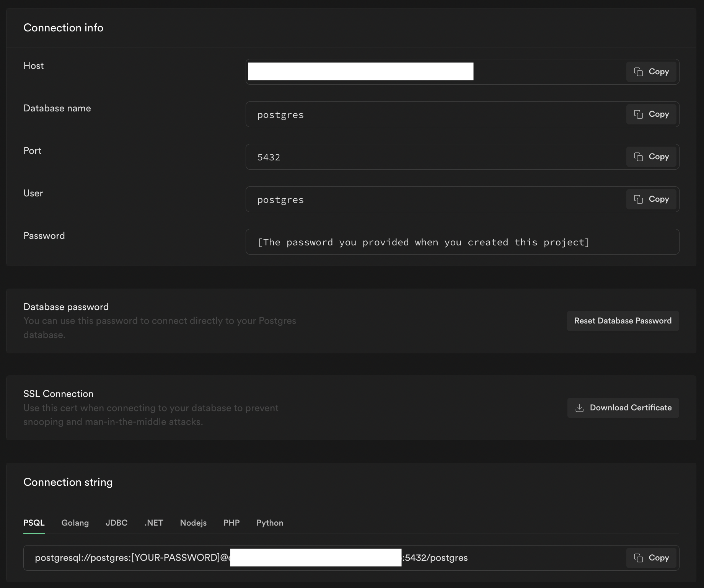This screenshot has height=588, width=704.
Task: Click Reset Database Password button
Action: pyautogui.click(x=623, y=321)
